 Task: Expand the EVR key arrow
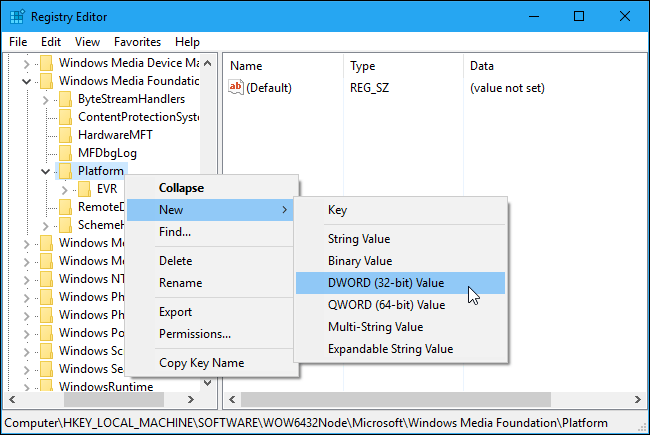click(65, 189)
